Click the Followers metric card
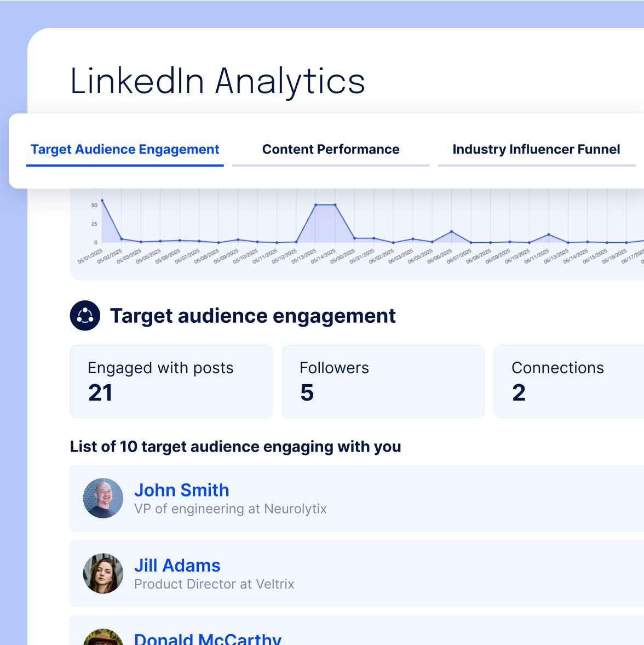Viewport: 644px width, 645px height. click(x=383, y=381)
